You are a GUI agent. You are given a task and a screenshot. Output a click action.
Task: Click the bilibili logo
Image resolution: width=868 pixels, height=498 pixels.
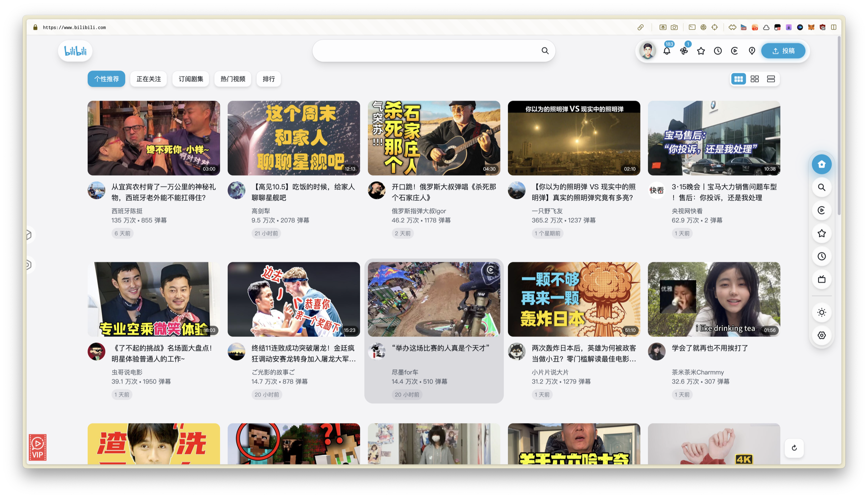(x=75, y=51)
